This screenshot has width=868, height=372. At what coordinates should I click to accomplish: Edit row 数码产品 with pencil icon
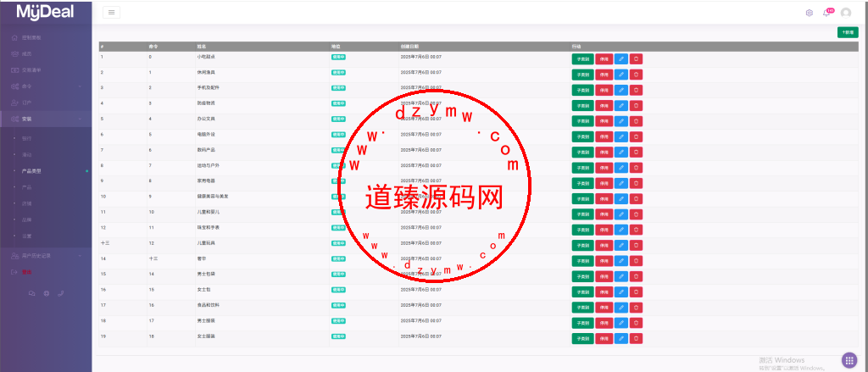coord(621,152)
